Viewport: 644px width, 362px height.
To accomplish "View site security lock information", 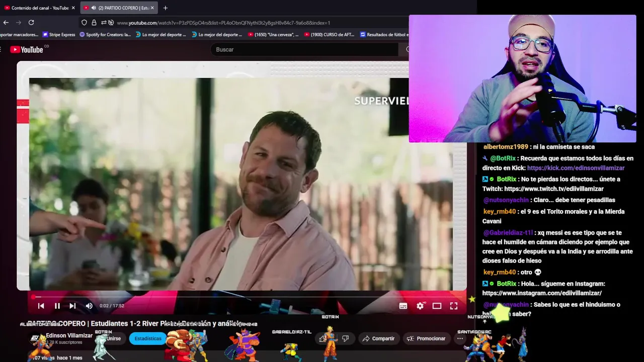I will click(x=94, y=23).
